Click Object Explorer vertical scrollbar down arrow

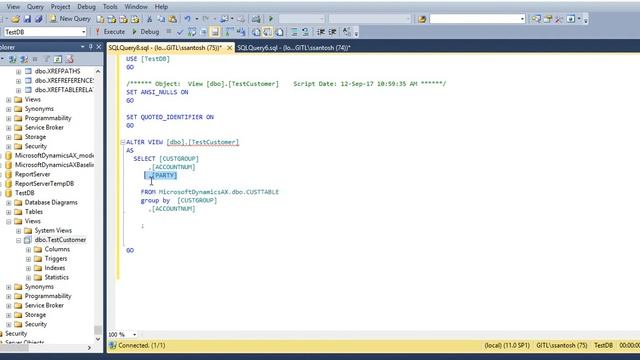[98, 339]
